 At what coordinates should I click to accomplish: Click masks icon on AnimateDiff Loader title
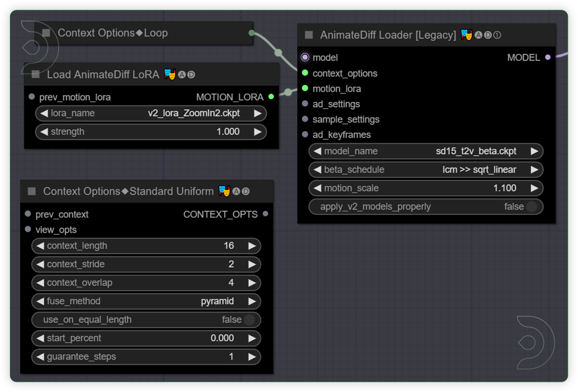tap(466, 35)
